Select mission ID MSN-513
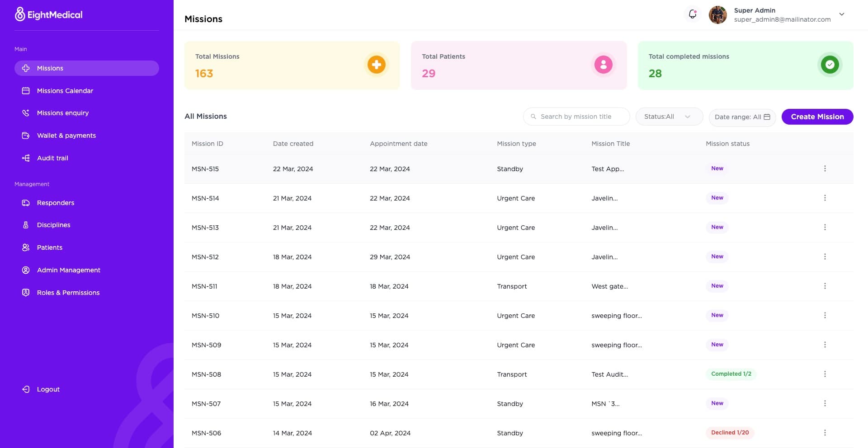Viewport: 868px width, 448px height. click(205, 228)
